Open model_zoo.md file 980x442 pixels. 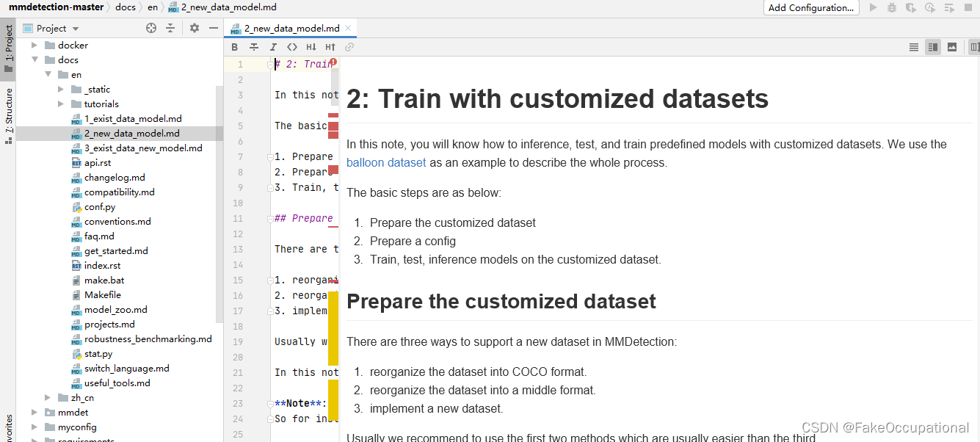pyautogui.click(x=115, y=309)
